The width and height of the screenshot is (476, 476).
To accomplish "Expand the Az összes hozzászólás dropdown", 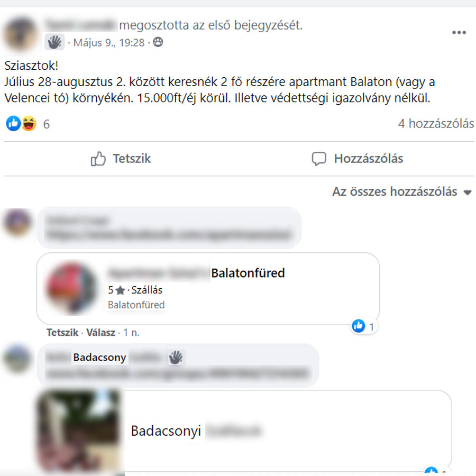I will tap(401, 192).
